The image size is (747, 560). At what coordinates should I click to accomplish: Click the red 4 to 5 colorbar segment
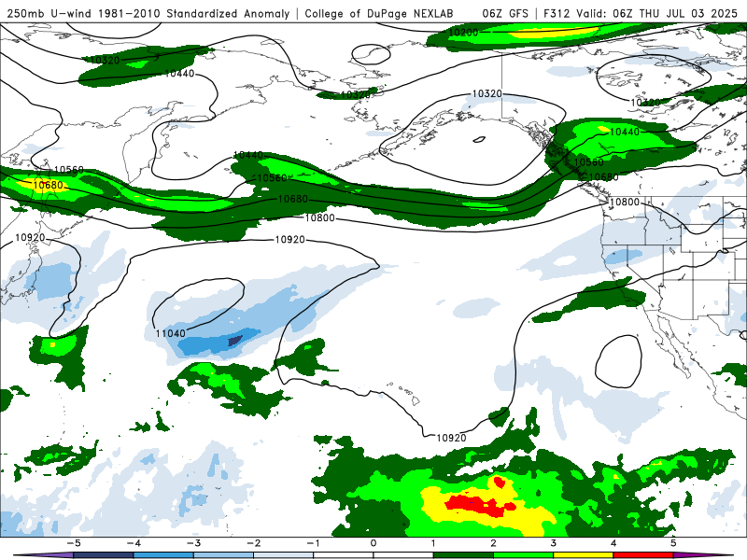coord(643,555)
